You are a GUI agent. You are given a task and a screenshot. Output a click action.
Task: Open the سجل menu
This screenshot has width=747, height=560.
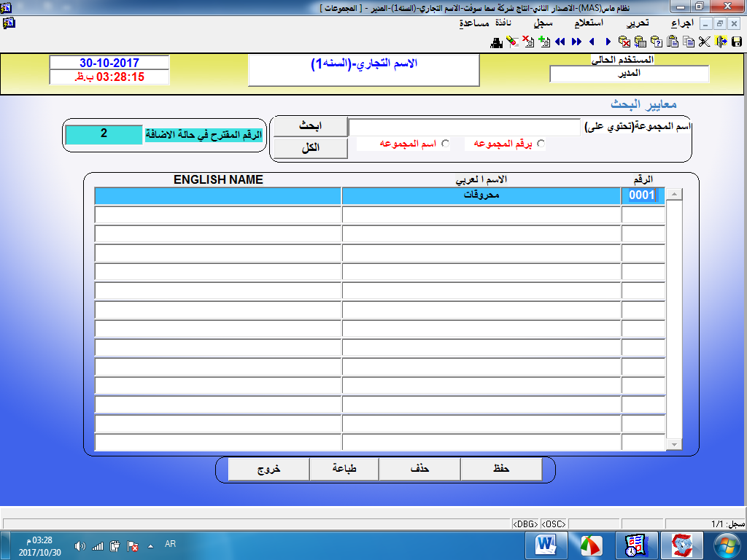tap(543, 23)
